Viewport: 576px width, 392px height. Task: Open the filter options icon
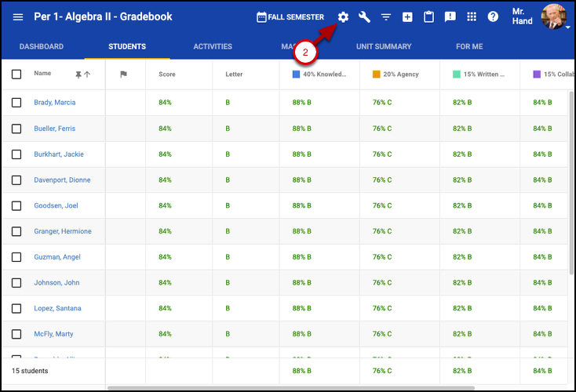click(x=385, y=17)
